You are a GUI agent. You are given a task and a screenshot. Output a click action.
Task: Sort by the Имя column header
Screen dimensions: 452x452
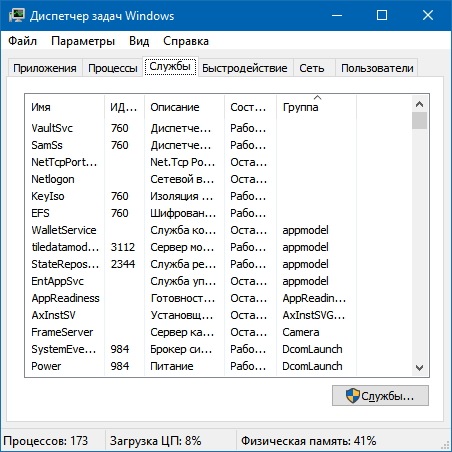click(x=65, y=107)
